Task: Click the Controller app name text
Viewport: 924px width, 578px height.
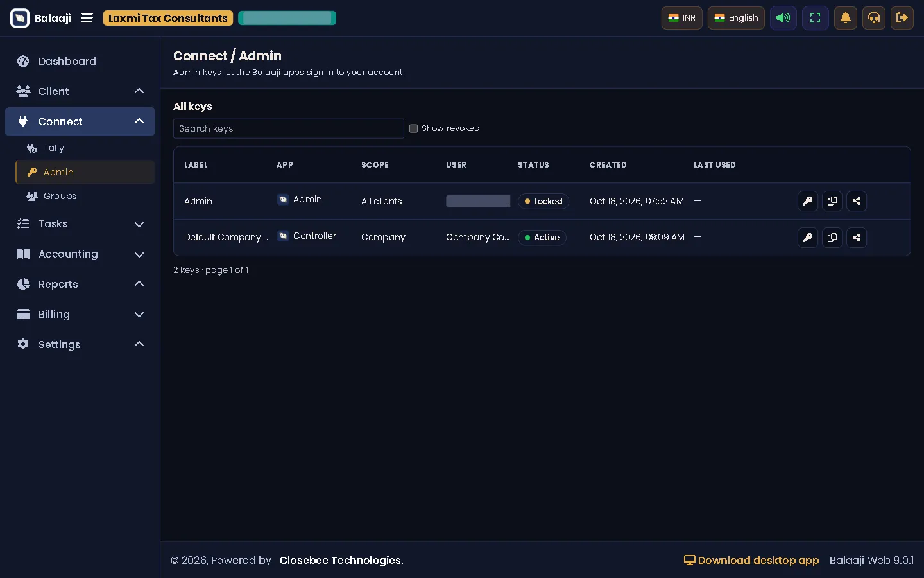Action: tap(314, 236)
